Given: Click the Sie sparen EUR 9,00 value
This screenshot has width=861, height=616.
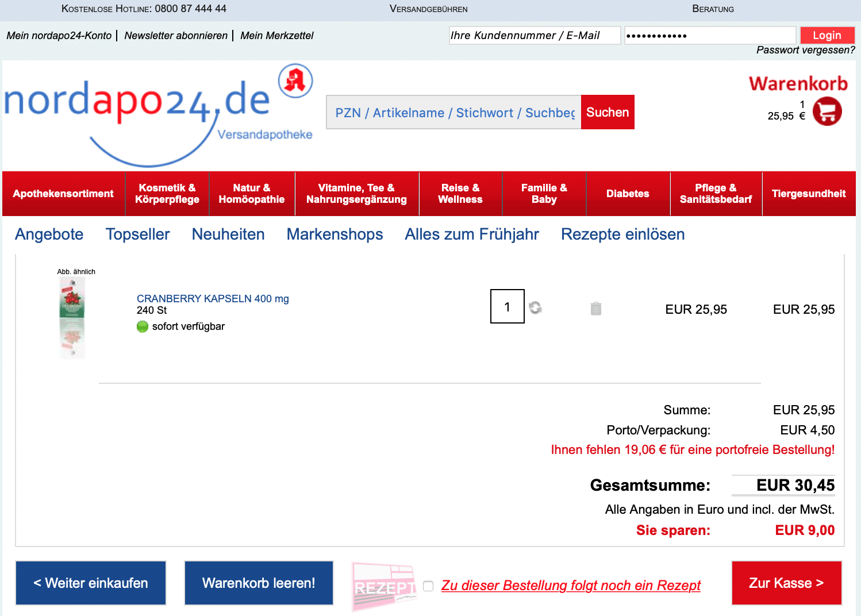Looking at the screenshot, I should pos(805,530).
